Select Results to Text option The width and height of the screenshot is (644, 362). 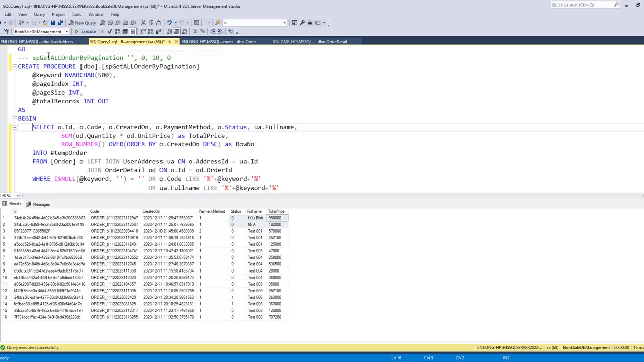tap(169, 31)
